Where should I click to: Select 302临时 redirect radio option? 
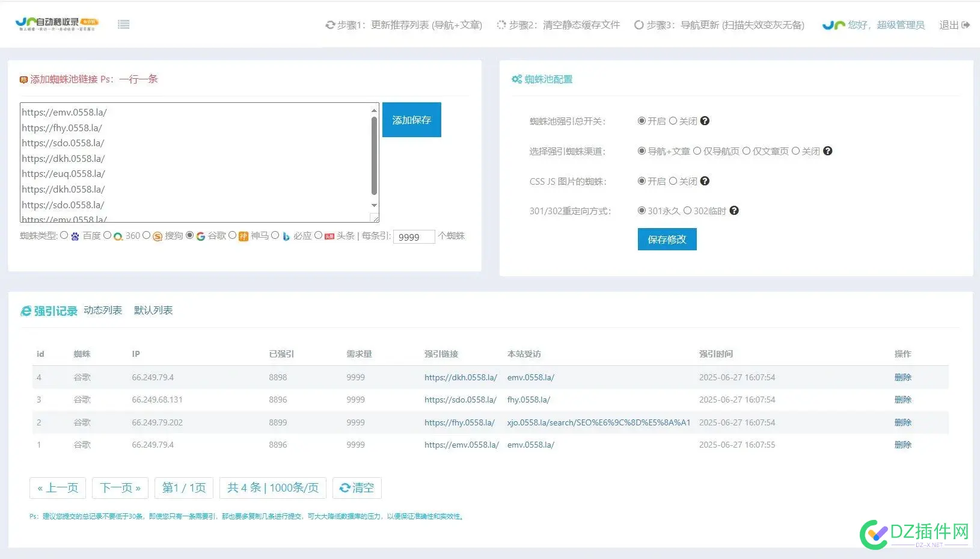687,211
